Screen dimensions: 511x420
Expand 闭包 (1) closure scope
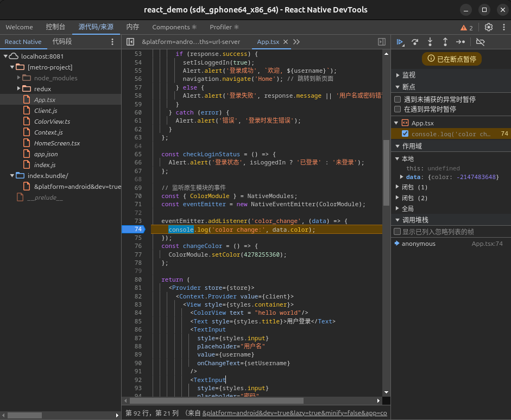(x=398, y=187)
